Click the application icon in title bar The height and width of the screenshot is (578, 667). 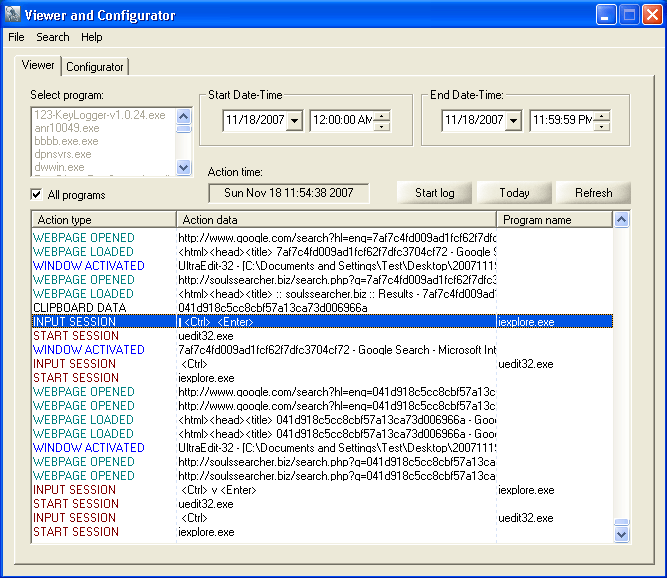14,15
